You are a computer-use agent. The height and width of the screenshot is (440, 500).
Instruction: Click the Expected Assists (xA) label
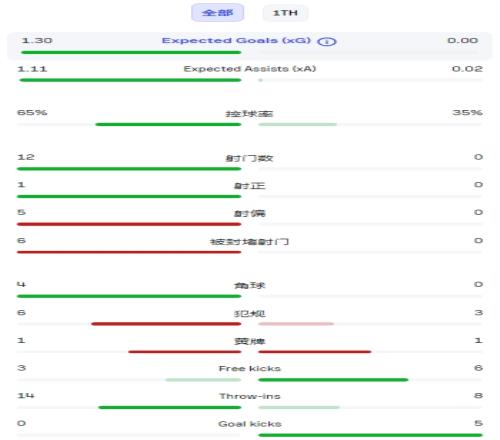pyautogui.click(x=250, y=69)
